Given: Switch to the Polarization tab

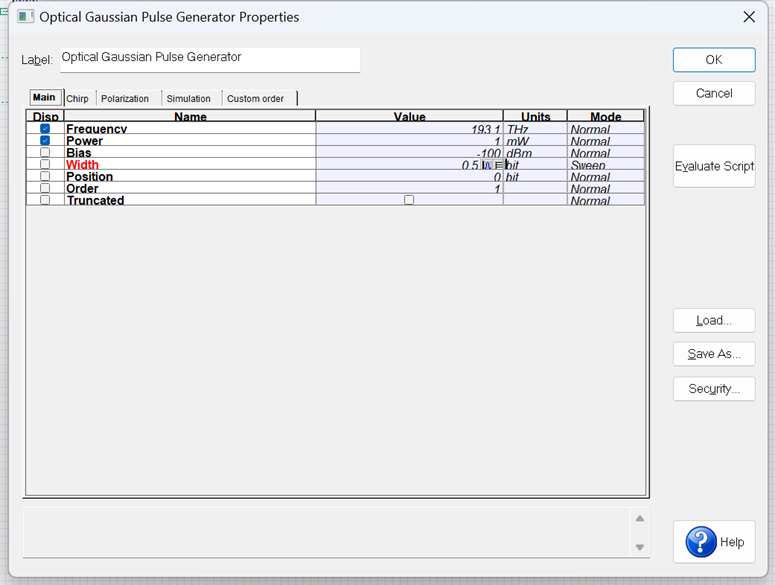Looking at the screenshot, I should click(125, 98).
